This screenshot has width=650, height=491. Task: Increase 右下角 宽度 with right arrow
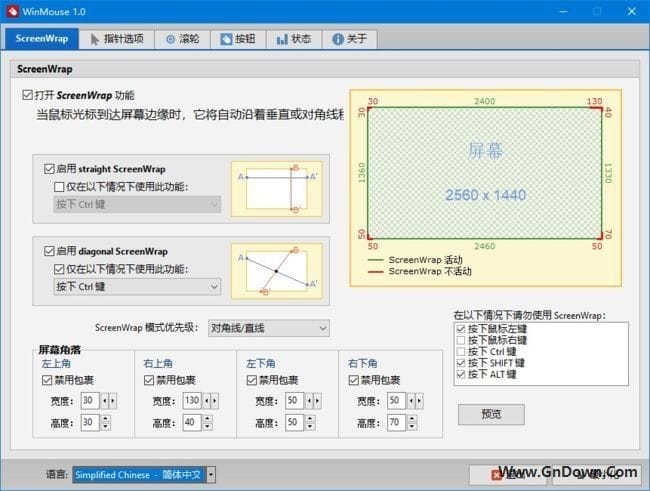click(419, 401)
